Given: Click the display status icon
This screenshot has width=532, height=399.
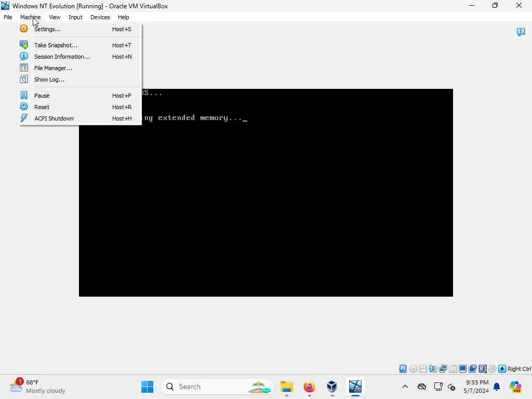Looking at the screenshot, I should pos(462,369).
